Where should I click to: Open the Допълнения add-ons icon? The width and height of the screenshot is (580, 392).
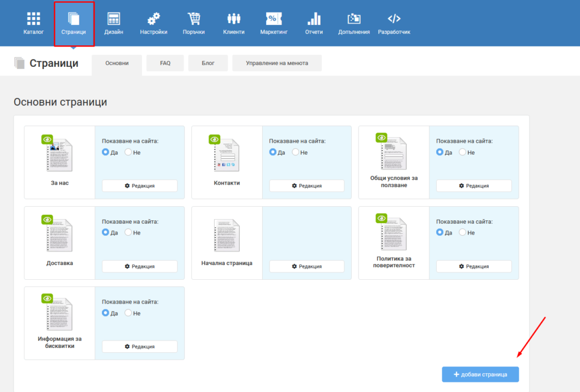coord(354,19)
